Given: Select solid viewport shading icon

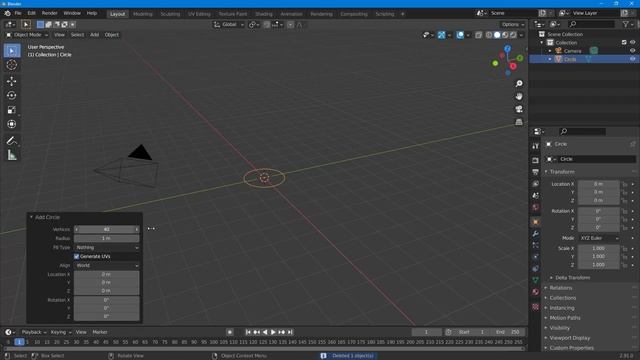Looking at the screenshot, I should pyautogui.click(x=497, y=35).
